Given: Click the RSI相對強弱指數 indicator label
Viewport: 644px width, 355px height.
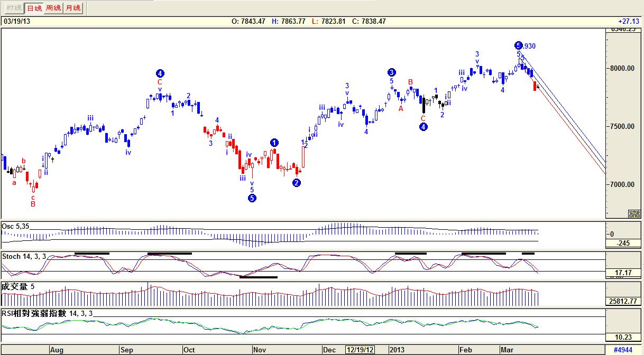Looking at the screenshot, I should coord(48,313).
